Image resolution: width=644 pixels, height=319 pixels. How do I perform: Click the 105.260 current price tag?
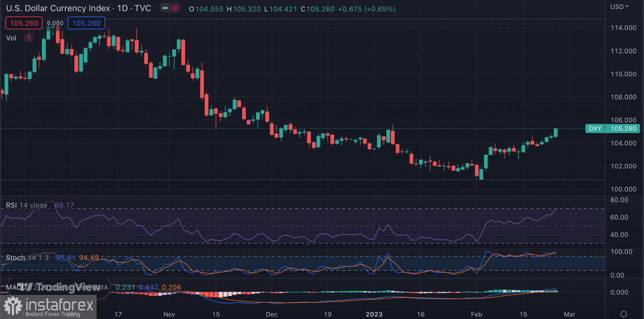pos(623,129)
